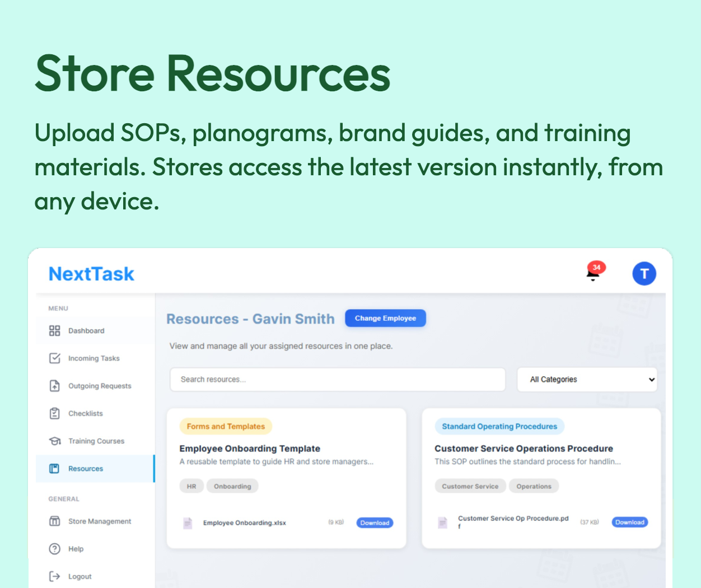Click the Outgoing Requests upload icon
This screenshot has width=701, height=588.
[x=54, y=386]
